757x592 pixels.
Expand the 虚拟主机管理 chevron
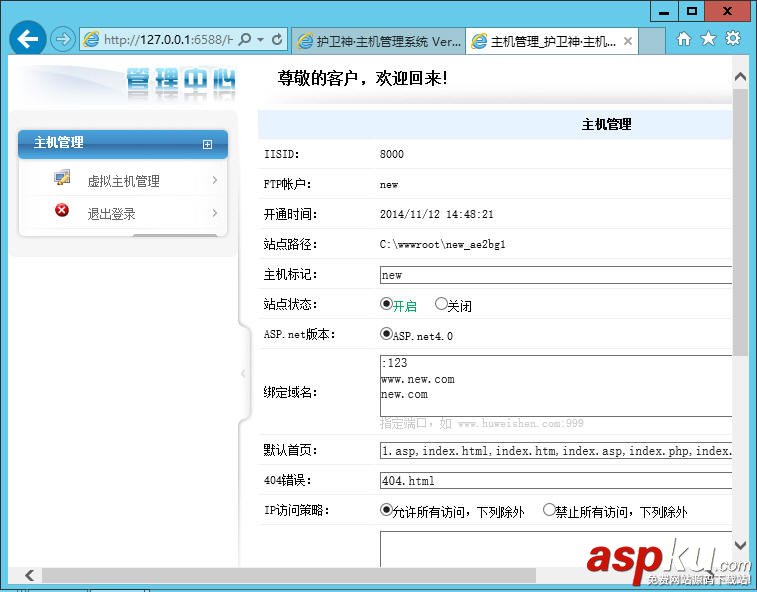point(215,180)
